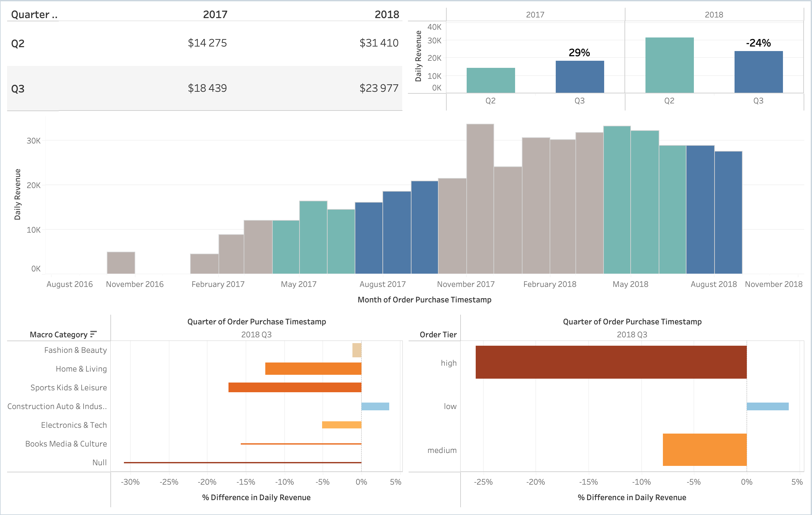The image size is (812, 515).
Task: Select the Null category bar
Action: (x=242, y=462)
